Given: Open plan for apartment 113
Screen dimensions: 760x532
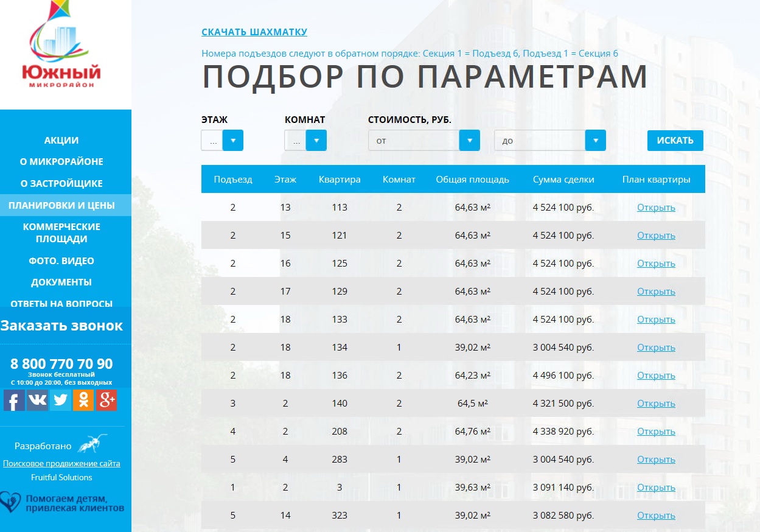Looking at the screenshot, I should click(x=656, y=208).
